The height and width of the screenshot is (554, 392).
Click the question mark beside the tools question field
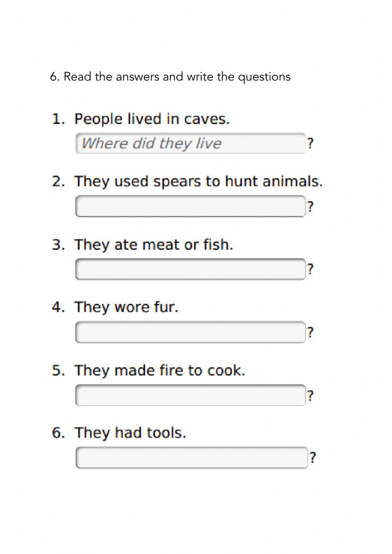pyautogui.click(x=313, y=458)
